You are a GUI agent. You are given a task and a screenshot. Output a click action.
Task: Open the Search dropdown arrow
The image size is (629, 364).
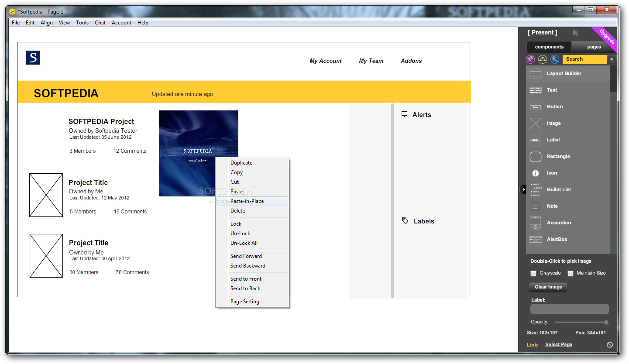point(612,59)
